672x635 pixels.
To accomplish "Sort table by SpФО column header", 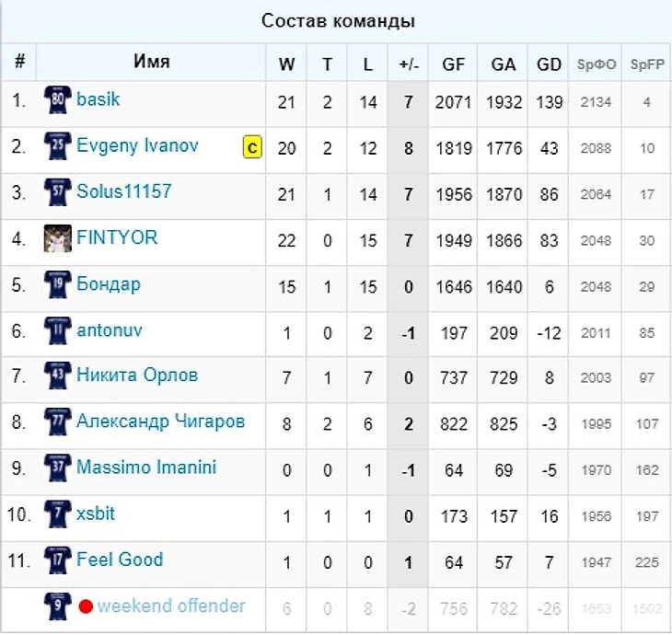I will click(x=597, y=64).
